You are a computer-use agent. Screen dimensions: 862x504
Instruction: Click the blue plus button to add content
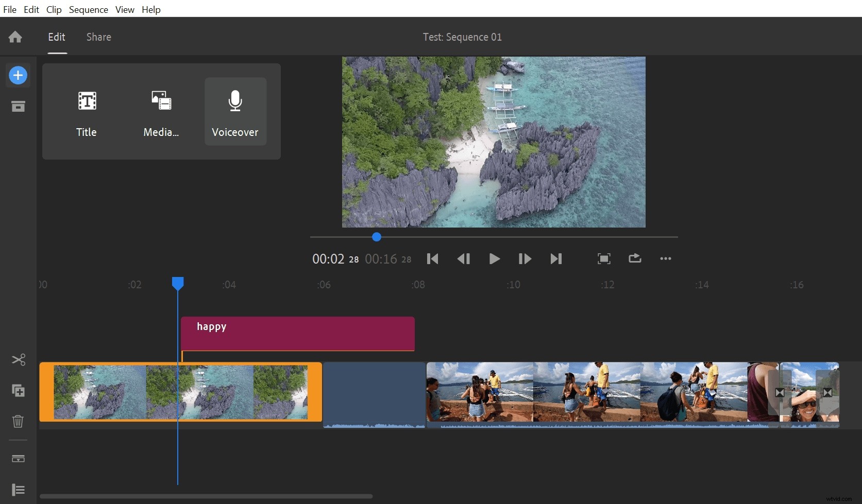[18, 75]
